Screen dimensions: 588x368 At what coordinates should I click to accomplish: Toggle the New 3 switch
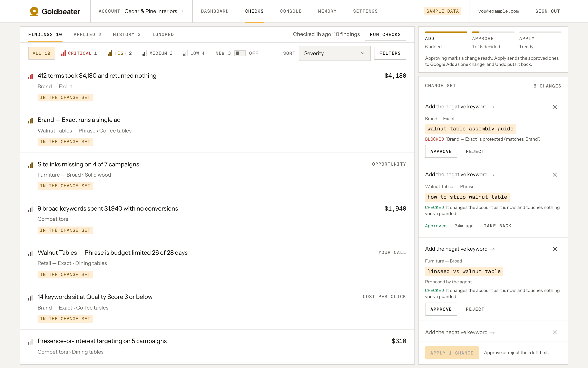(240, 53)
